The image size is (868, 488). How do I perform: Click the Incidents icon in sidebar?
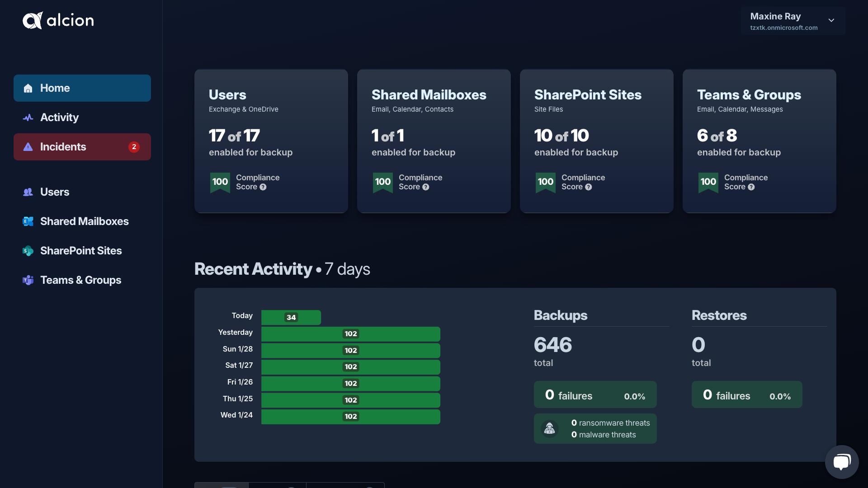28,146
